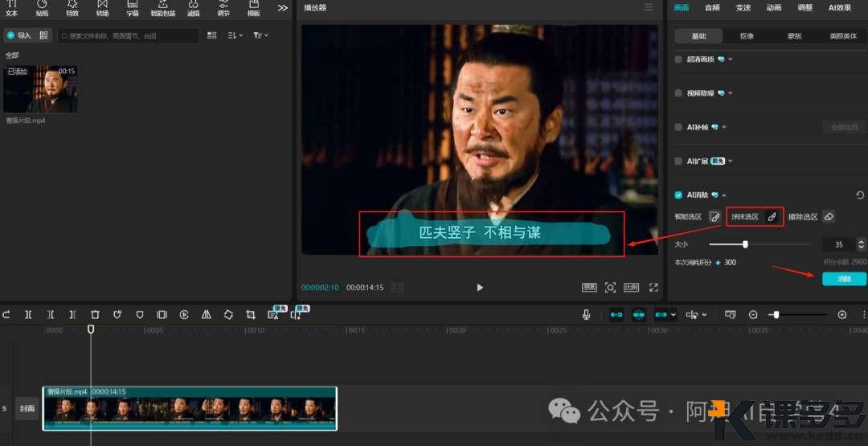Viewport: 868px width, 446px height.
Task: Open the 调节 (Adjust) panel
Action: click(x=223, y=8)
